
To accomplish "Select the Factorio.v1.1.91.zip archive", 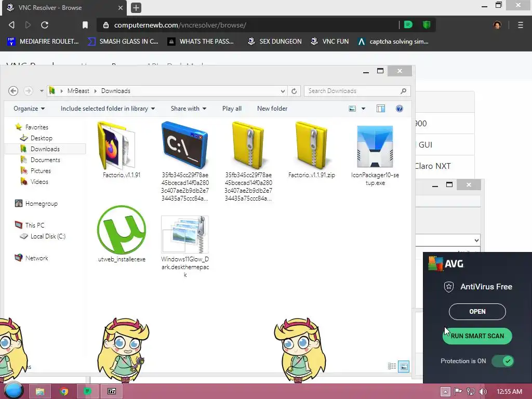I will pyautogui.click(x=312, y=150).
